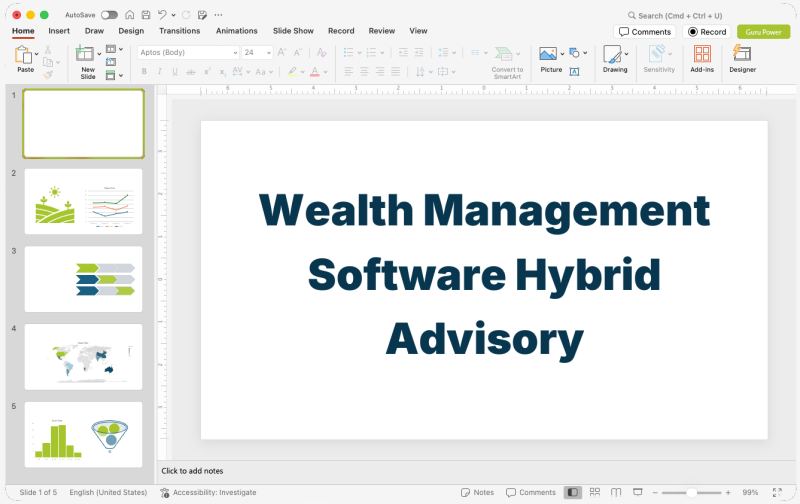Screen dimensions: 800x504
Task: Click the Comments button at top right
Action: (x=645, y=32)
